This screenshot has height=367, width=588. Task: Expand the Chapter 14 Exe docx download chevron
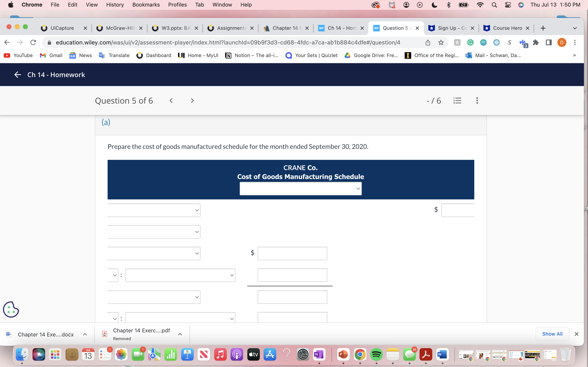tap(85, 334)
